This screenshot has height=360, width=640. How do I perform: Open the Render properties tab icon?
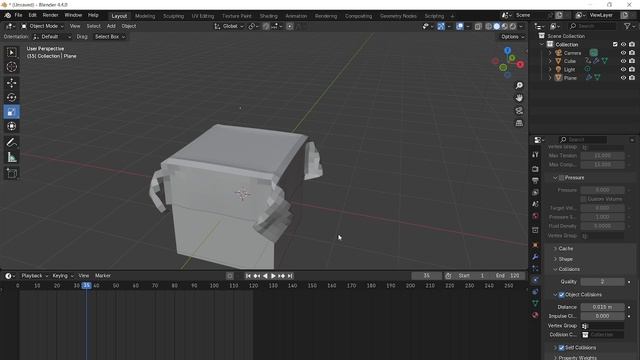coord(535,169)
